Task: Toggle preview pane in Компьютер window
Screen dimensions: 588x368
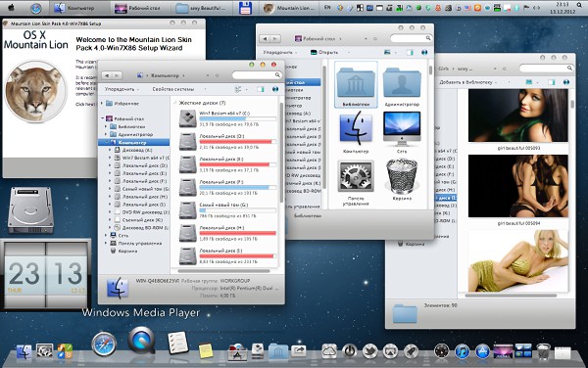Action: pyautogui.click(x=261, y=89)
